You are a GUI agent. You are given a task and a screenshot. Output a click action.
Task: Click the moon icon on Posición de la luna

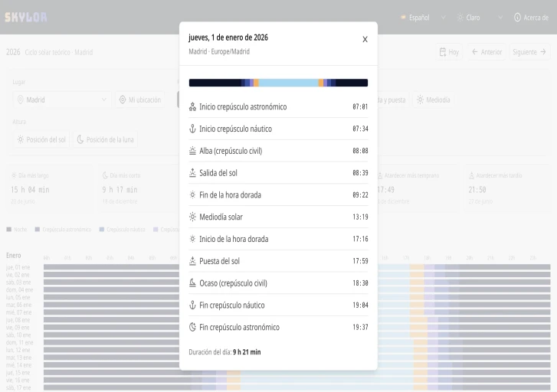(80, 139)
